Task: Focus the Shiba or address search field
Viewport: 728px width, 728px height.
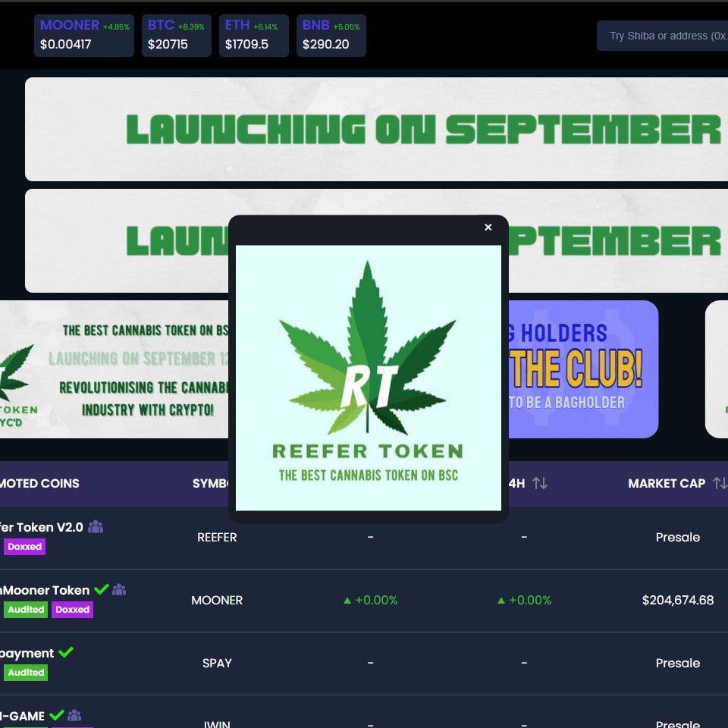Action: pos(663,36)
